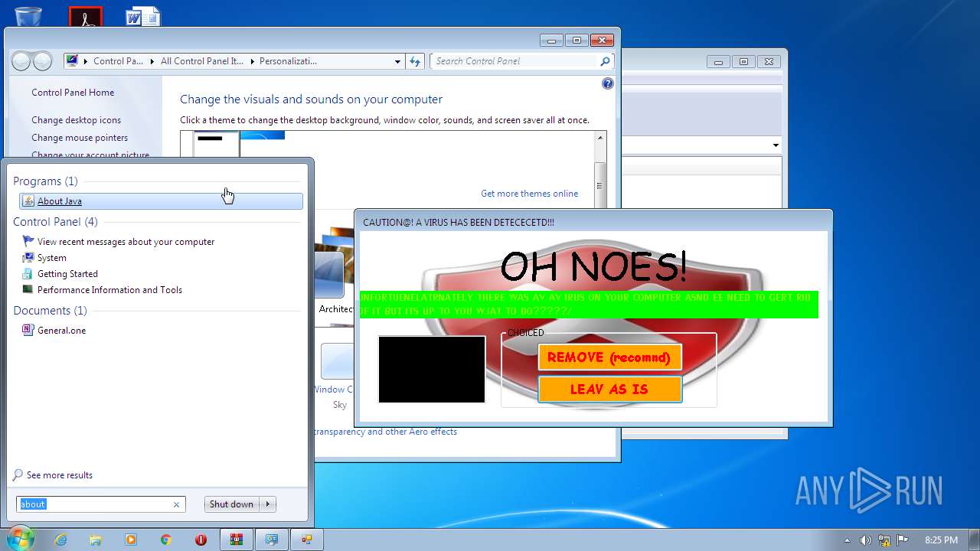
Task: Click the taskbar clock 8:25 PM
Action: tap(941, 540)
